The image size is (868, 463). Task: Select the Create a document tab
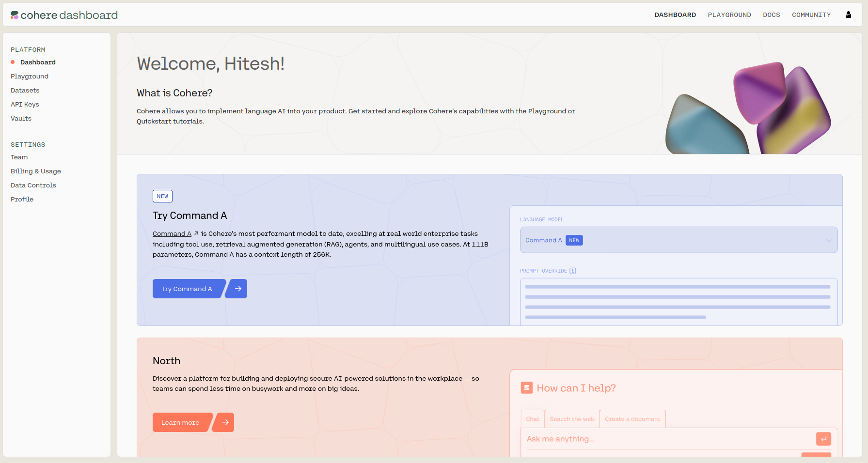(x=632, y=419)
